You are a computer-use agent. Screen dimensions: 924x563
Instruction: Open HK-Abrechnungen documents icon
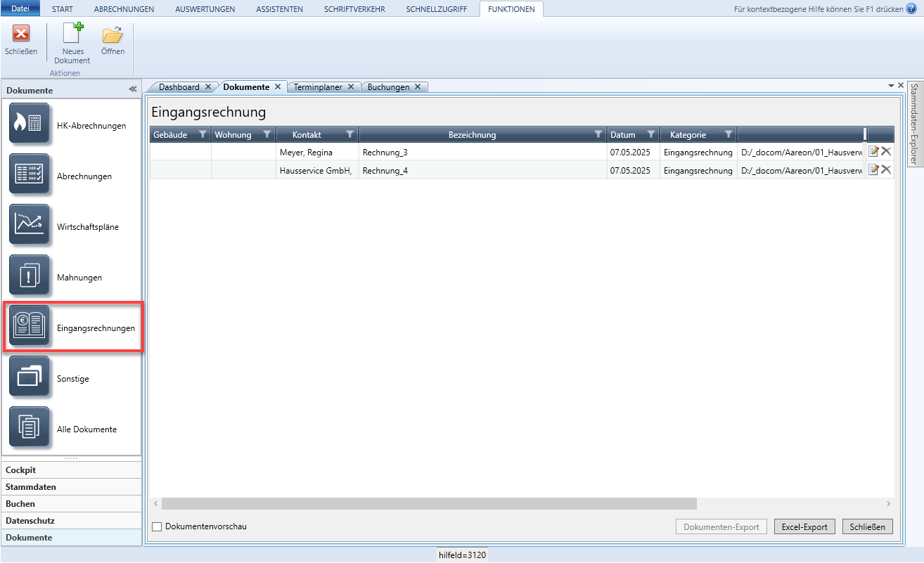pos(30,123)
